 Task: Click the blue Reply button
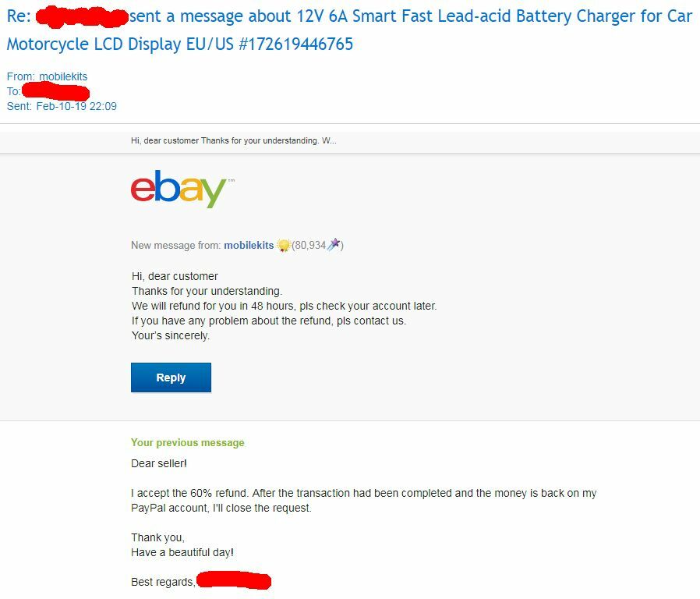171,377
